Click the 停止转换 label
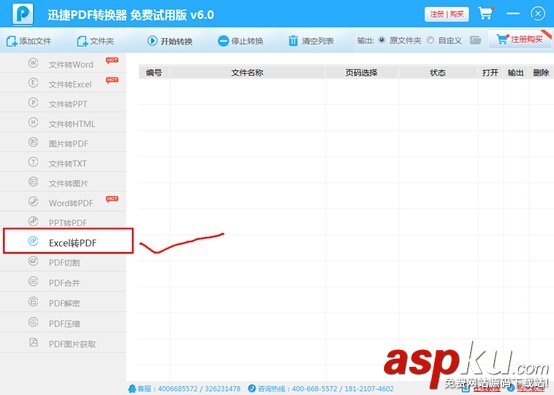This screenshot has height=395, width=554. pyautogui.click(x=247, y=41)
